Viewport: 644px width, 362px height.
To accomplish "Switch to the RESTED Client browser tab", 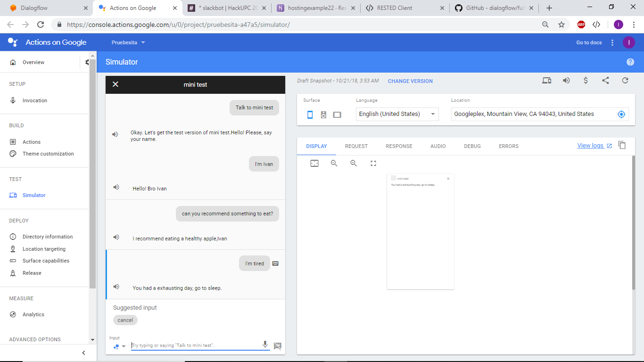I will click(x=405, y=8).
